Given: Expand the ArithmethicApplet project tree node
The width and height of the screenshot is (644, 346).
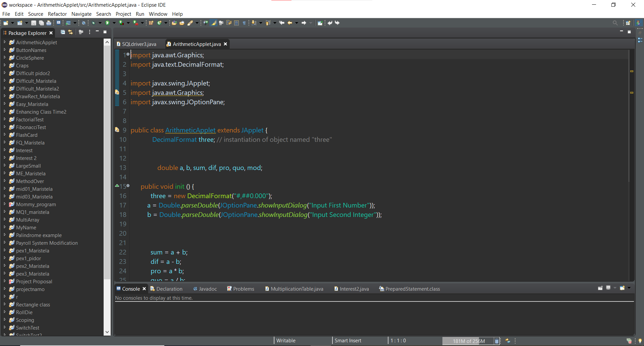Looking at the screenshot, I should click(x=5, y=42).
